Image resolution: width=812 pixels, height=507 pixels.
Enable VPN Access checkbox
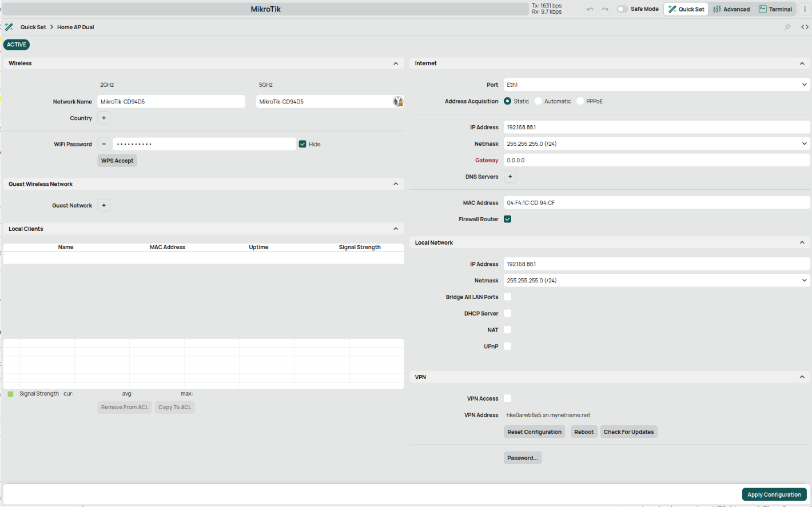point(507,398)
